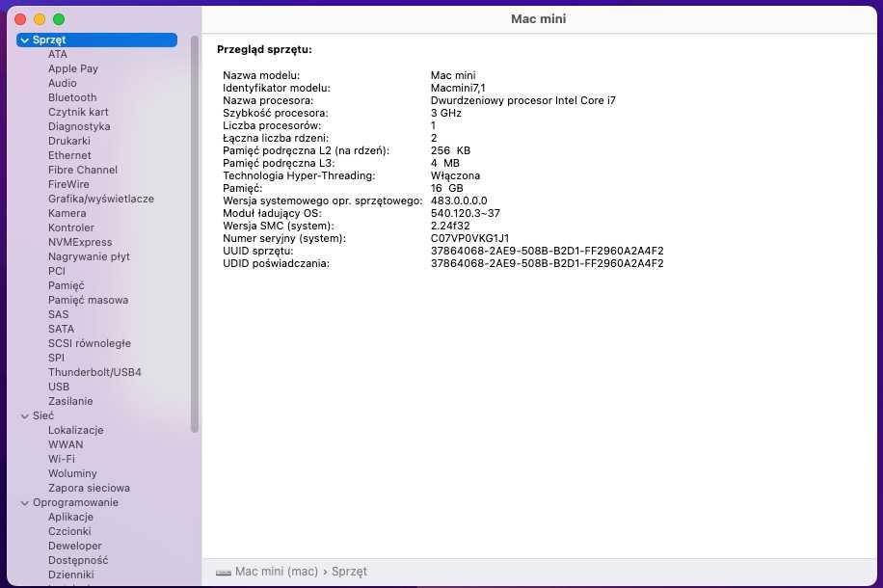Select Woluminy in the sidebar
The height and width of the screenshot is (588, 883).
[x=72, y=473]
